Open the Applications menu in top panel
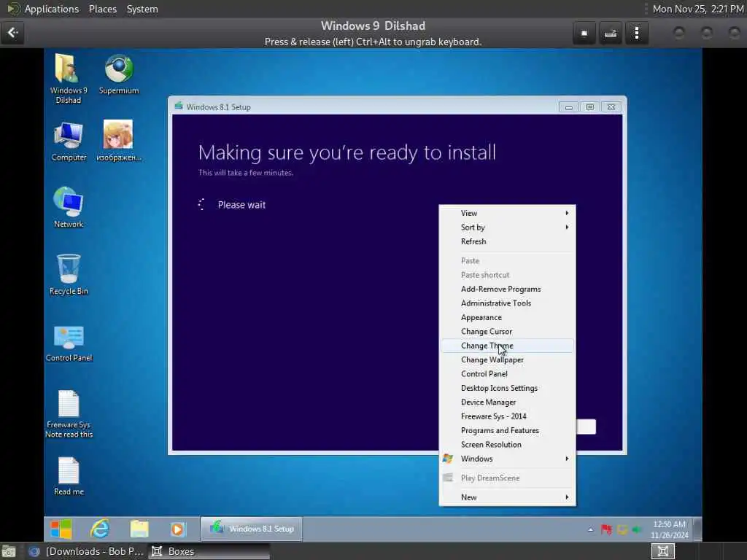The width and height of the screenshot is (747, 560). [52, 9]
